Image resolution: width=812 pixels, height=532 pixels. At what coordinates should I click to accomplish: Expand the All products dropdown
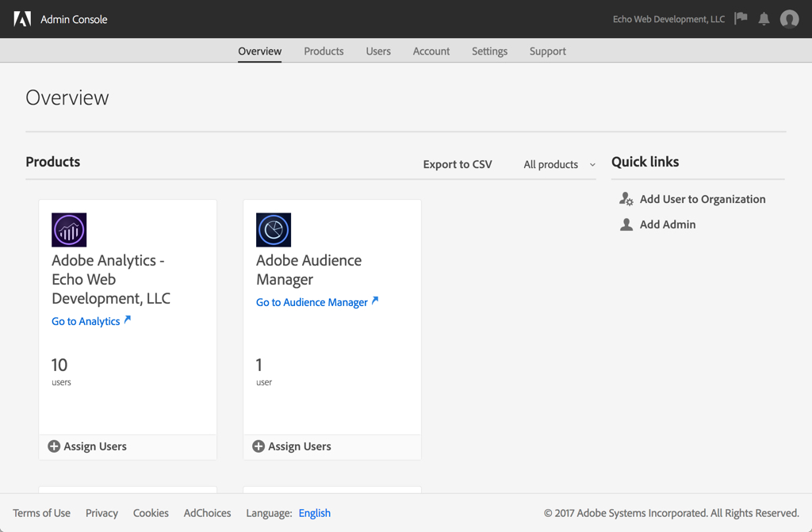559,164
